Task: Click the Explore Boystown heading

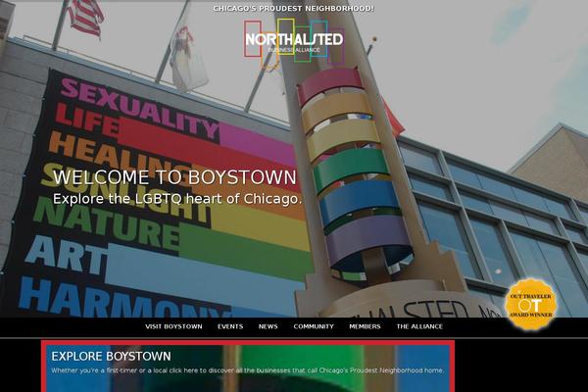Action: tap(111, 356)
